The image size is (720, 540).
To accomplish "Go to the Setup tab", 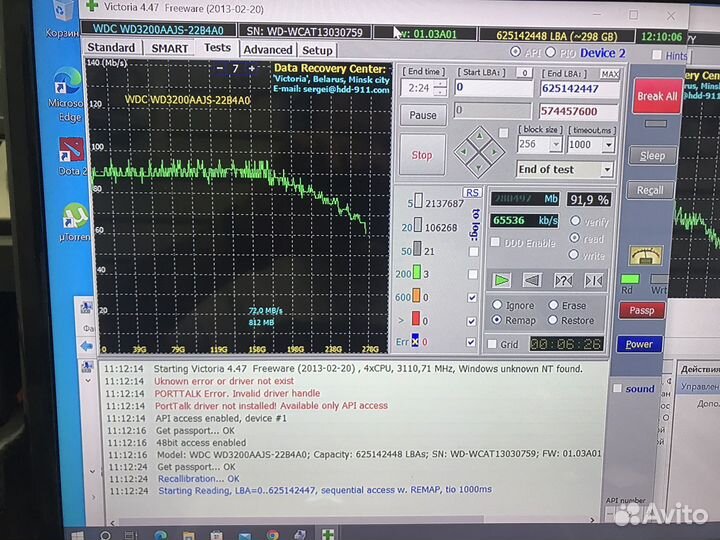I will click(317, 51).
